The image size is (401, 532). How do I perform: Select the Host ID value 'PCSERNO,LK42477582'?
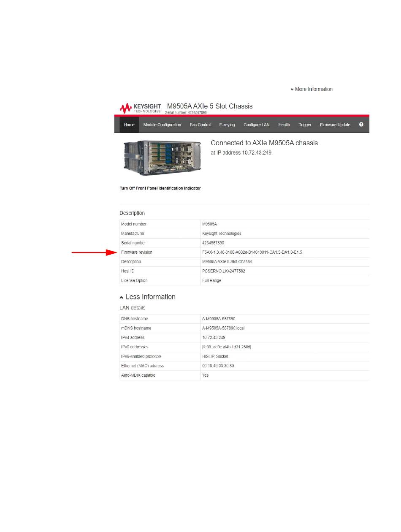[224, 271]
